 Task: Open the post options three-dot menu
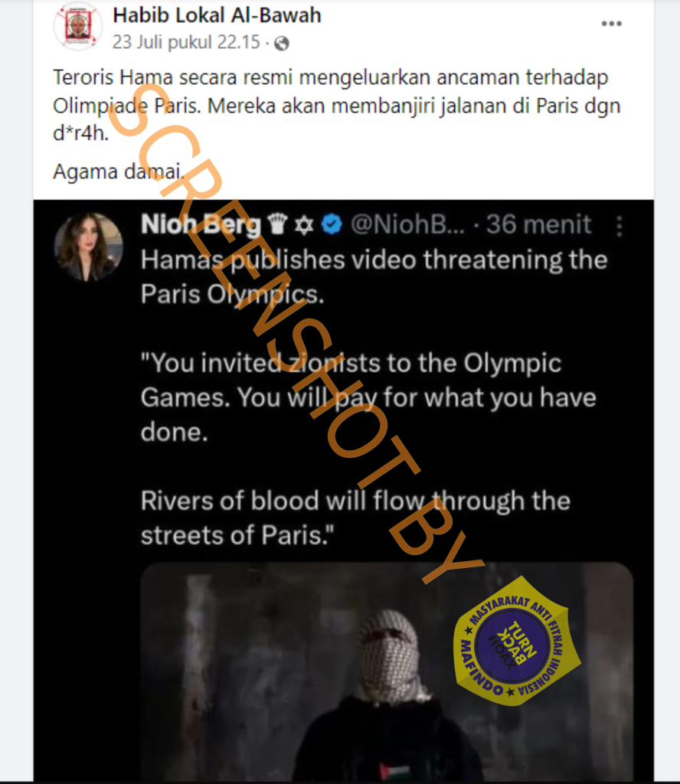point(611,24)
